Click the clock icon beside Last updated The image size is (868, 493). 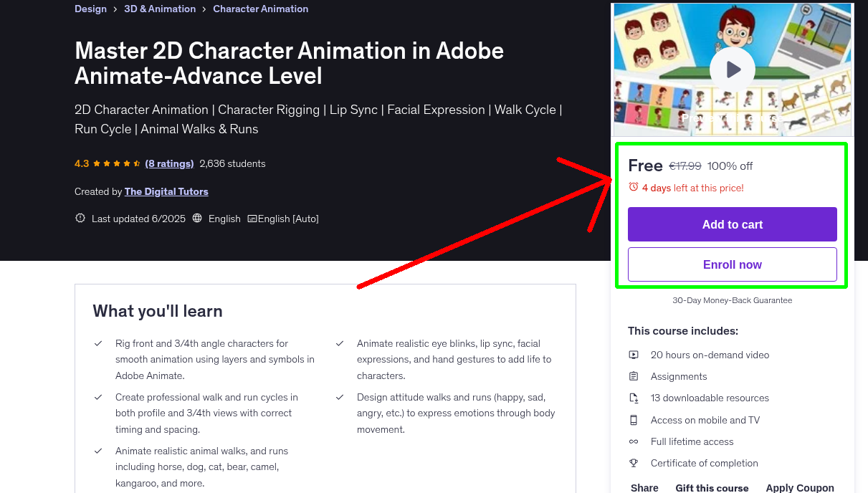point(80,218)
